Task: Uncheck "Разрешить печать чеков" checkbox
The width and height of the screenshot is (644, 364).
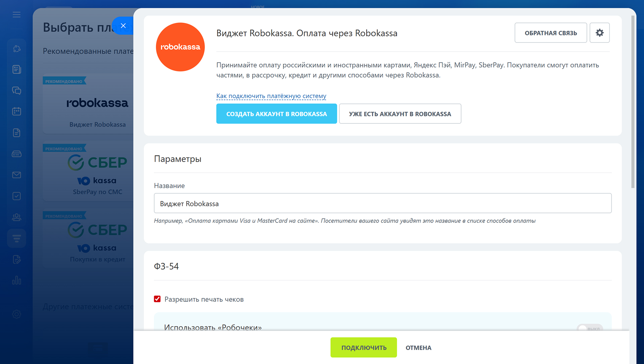Action: click(x=157, y=299)
